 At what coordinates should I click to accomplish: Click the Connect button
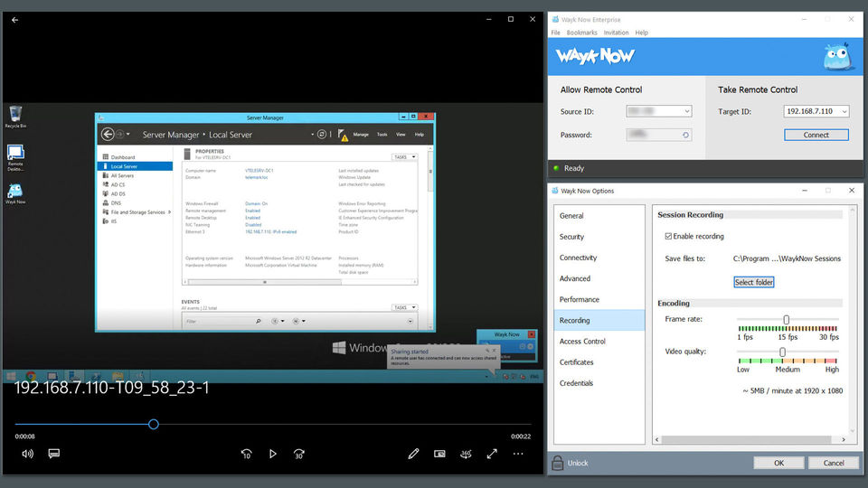pos(816,135)
